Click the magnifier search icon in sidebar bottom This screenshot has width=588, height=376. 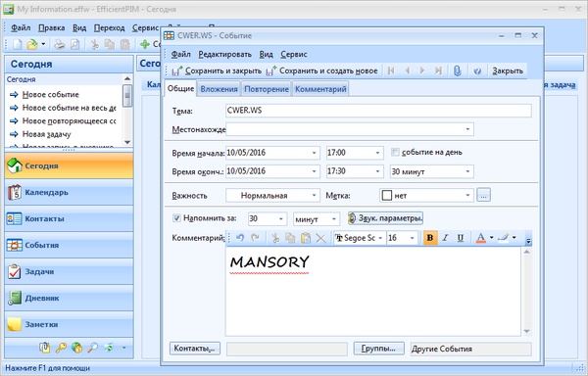tap(92, 348)
